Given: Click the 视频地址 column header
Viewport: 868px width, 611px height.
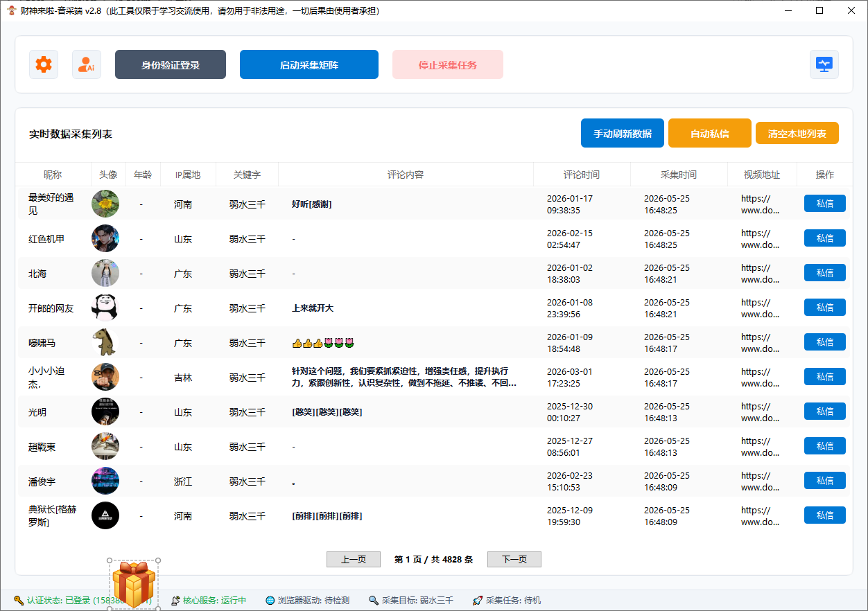Looking at the screenshot, I should tap(762, 175).
